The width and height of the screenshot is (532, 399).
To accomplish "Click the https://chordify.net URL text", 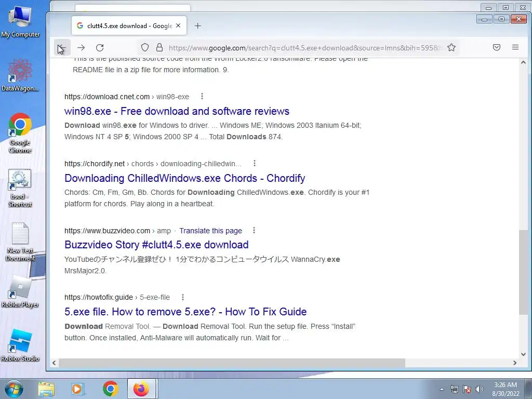I will pyautogui.click(x=95, y=164).
